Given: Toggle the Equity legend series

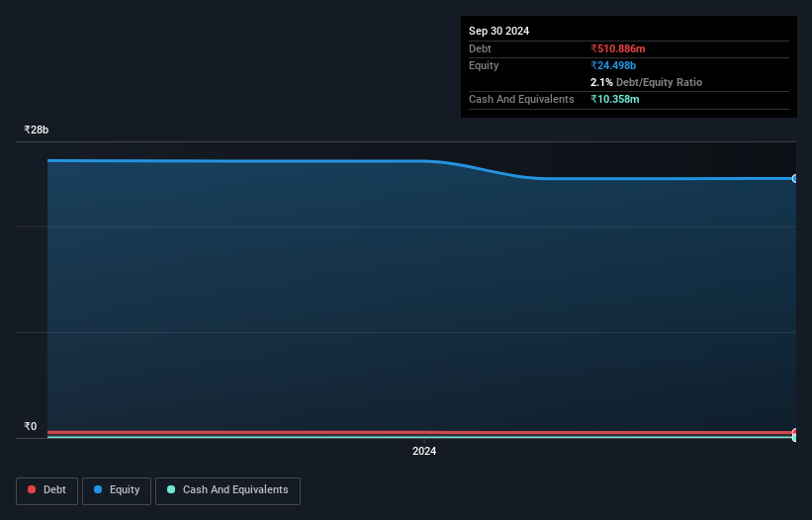Looking at the screenshot, I should point(117,490).
